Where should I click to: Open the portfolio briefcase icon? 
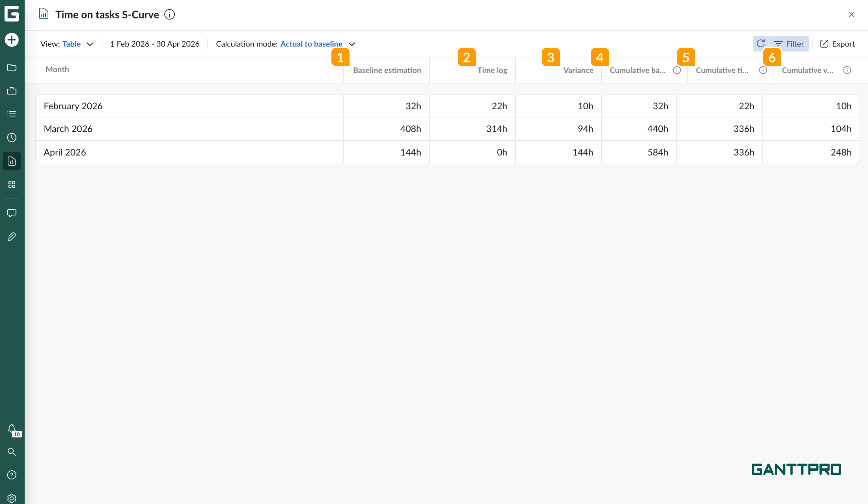[12, 91]
